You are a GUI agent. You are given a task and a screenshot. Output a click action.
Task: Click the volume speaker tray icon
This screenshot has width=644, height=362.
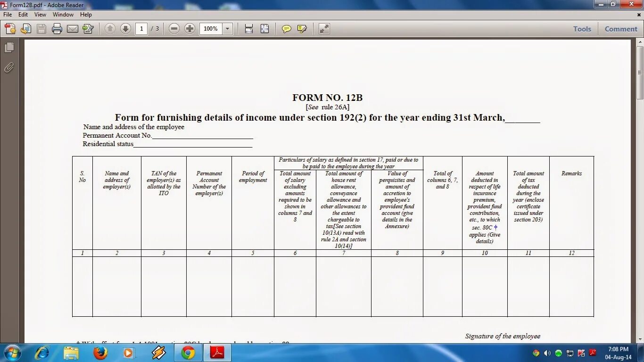click(547, 353)
